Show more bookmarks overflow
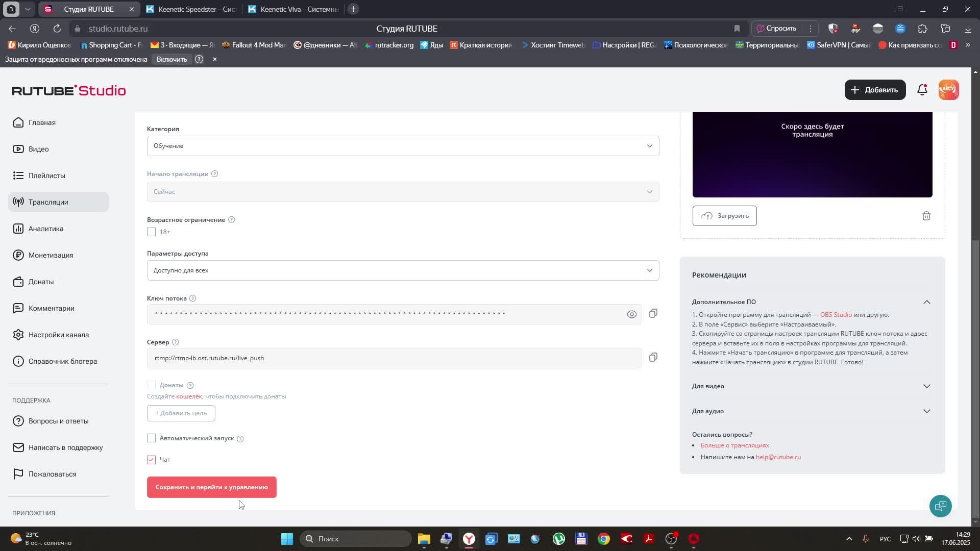This screenshot has width=980, height=551. point(968,45)
